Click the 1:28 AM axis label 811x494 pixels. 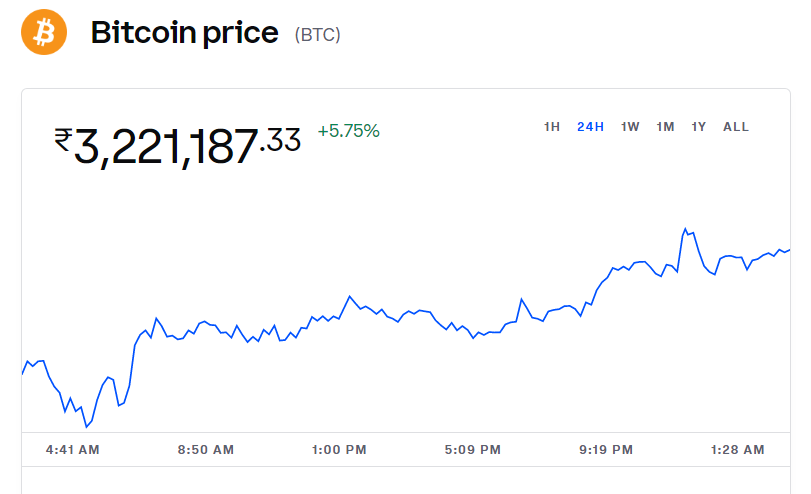(x=740, y=450)
